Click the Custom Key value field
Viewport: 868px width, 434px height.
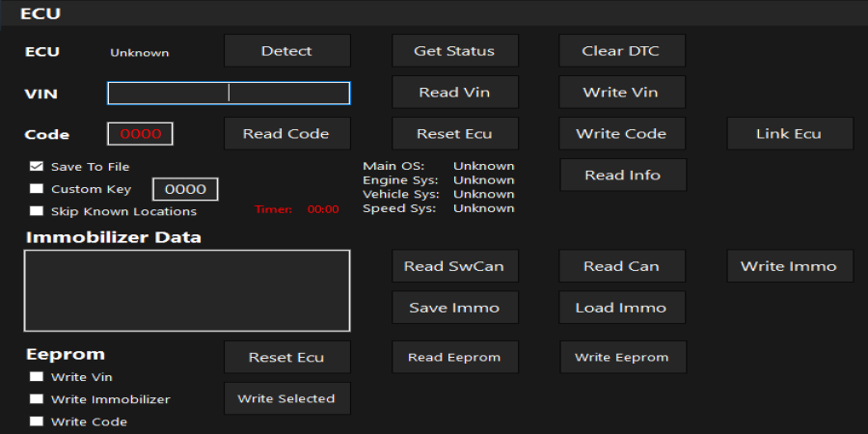185,189
